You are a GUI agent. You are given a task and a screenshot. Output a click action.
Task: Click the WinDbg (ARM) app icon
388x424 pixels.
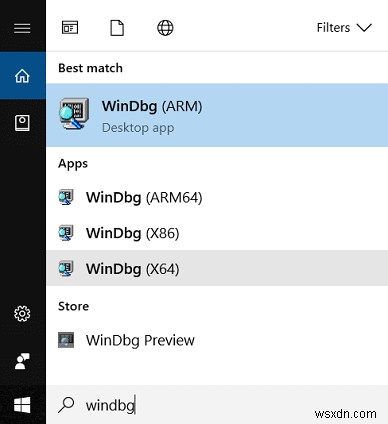[74, 114]
